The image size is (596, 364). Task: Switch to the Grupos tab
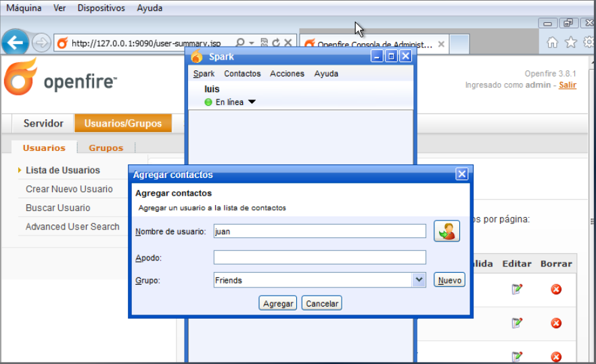(x=106, y=147)
